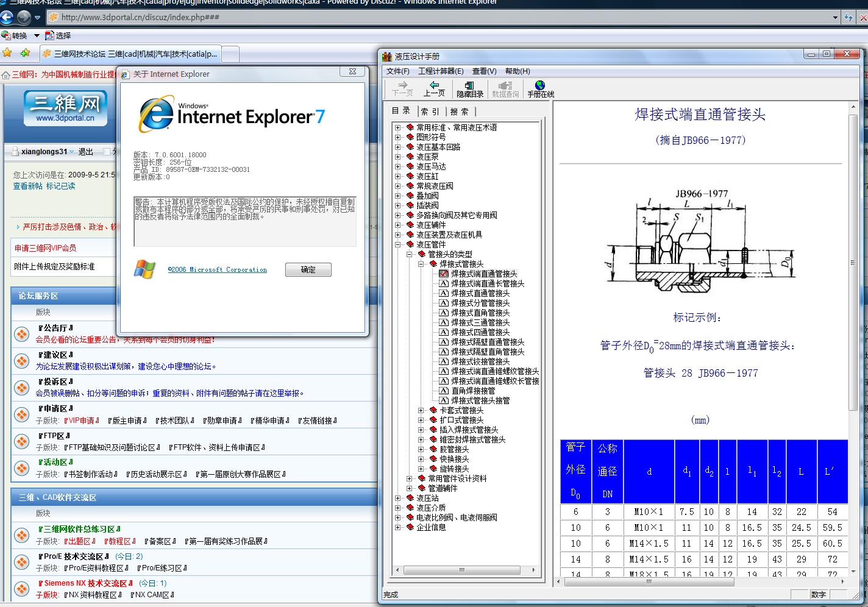
Task: Open the 申请三维网VIP会员 link
Action: click(x=46, y=248)
